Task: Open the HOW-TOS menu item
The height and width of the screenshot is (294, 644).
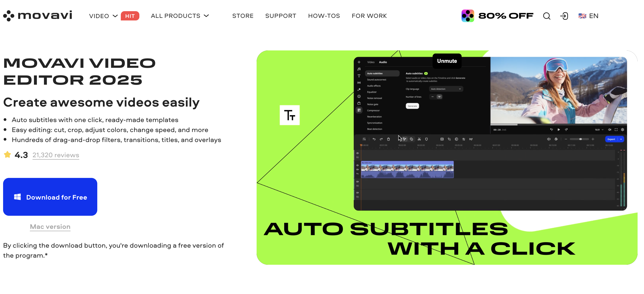Action: click(324, 16)
